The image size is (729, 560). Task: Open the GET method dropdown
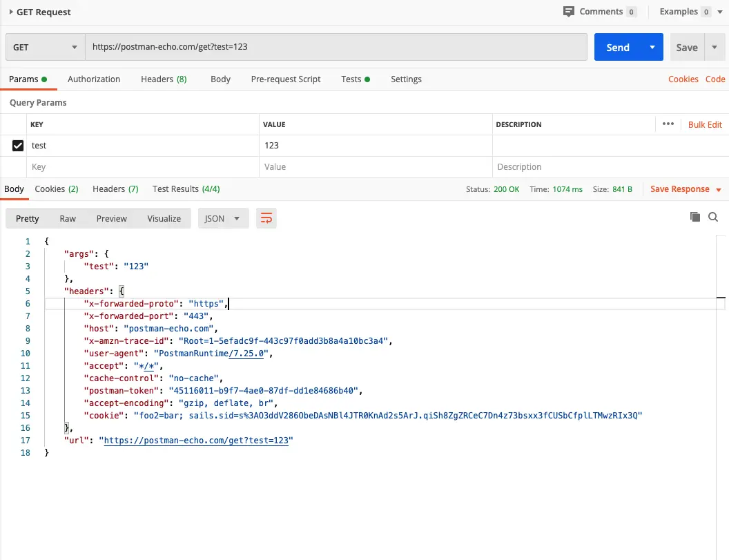45,47
